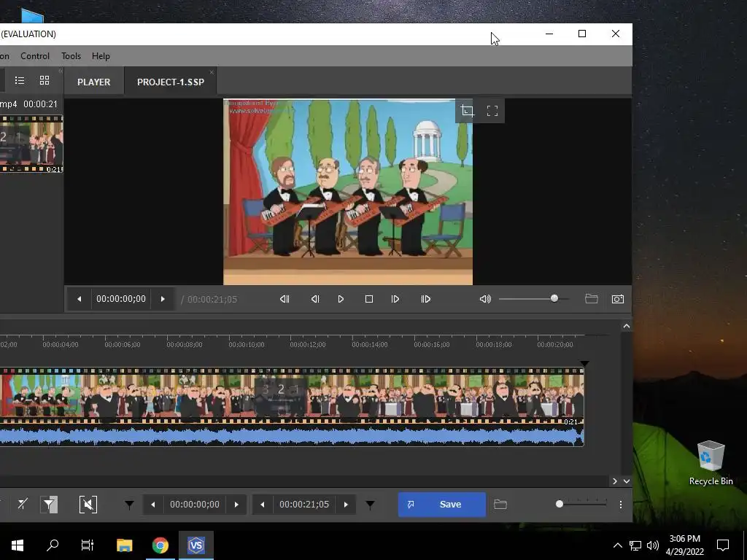Image resolution: width=747 pixels, height=560 pixels.
Task: Open the snapshot folder next to camera
Action: 591,299
